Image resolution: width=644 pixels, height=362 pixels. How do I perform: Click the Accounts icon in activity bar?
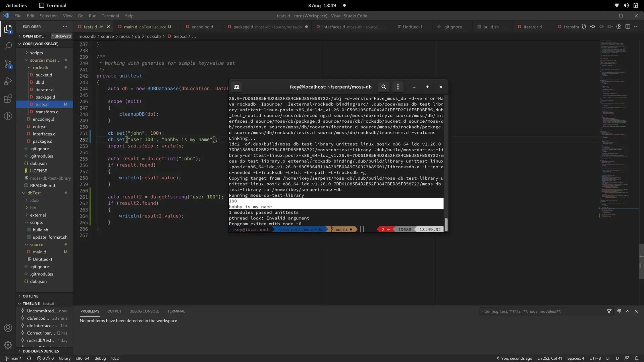pos(8,328)
